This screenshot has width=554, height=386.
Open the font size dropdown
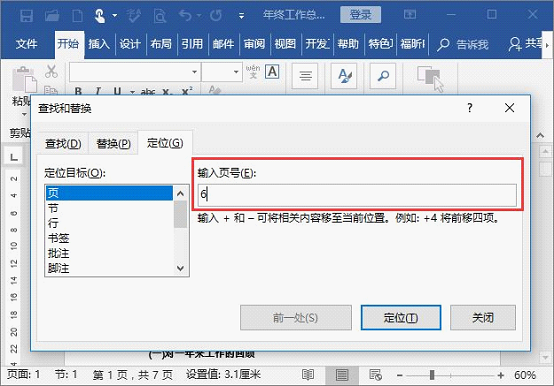[x=236, y=72]
